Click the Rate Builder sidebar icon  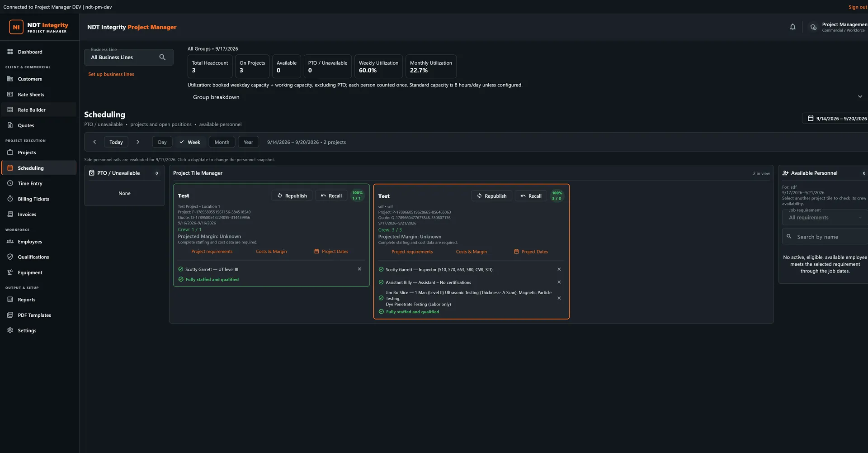tap(10, 110)
